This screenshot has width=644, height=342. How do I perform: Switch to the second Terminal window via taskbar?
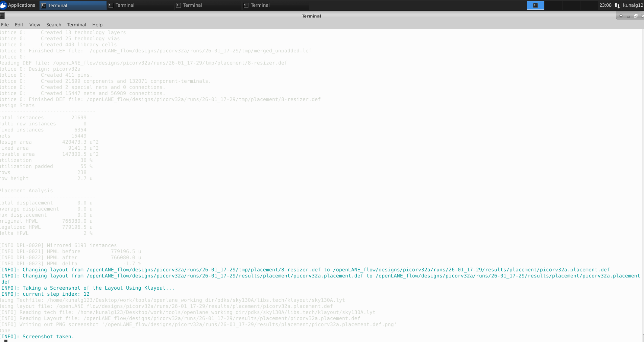click(125, 5)
